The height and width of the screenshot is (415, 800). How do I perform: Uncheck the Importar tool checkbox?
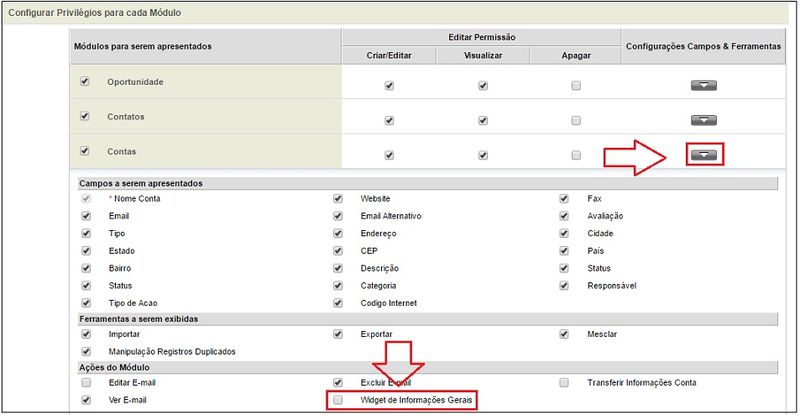[86, 334]
